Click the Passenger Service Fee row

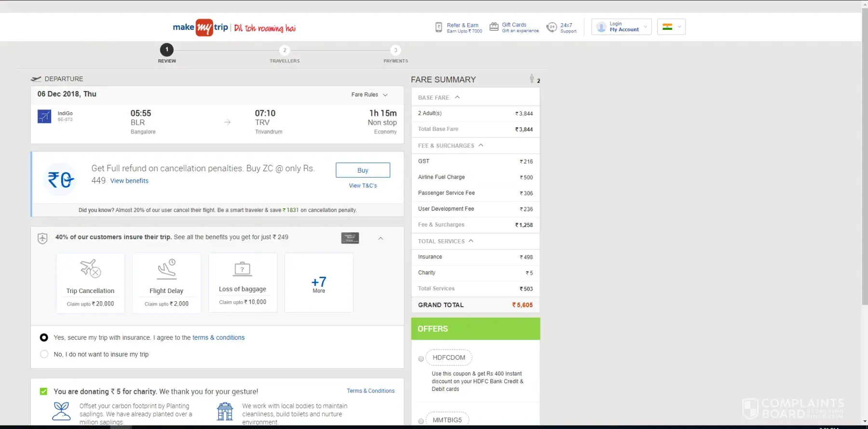click(x=475, y=193)
